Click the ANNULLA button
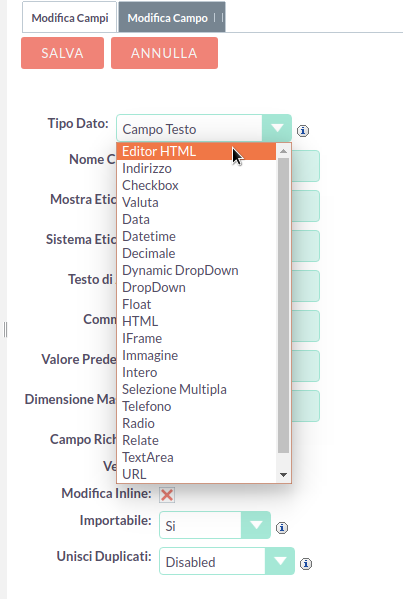 click(164, 53)
